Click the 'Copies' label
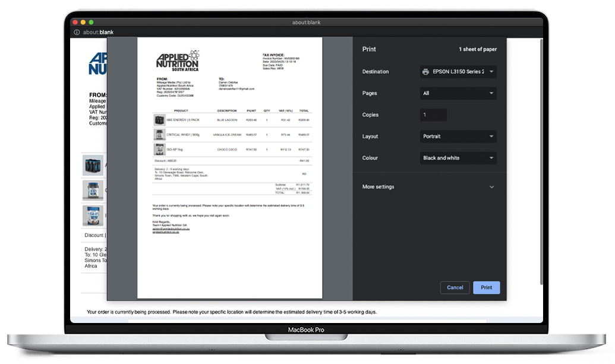 point(370,115)
